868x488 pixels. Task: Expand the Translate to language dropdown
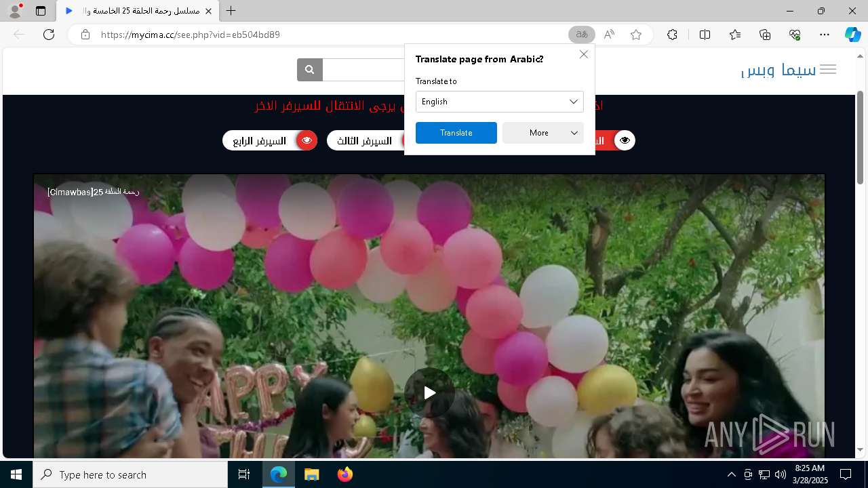[x=500, y=102]
